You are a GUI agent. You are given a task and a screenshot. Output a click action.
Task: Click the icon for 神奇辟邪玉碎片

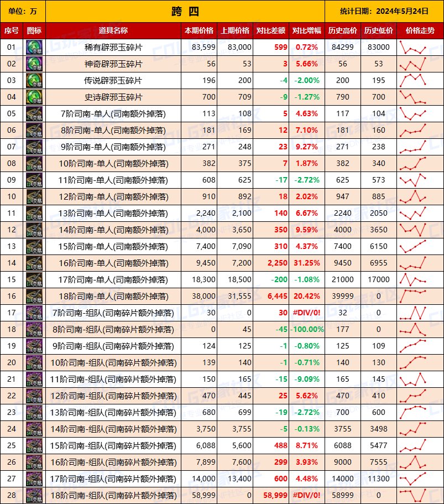(x=34, y=64)
